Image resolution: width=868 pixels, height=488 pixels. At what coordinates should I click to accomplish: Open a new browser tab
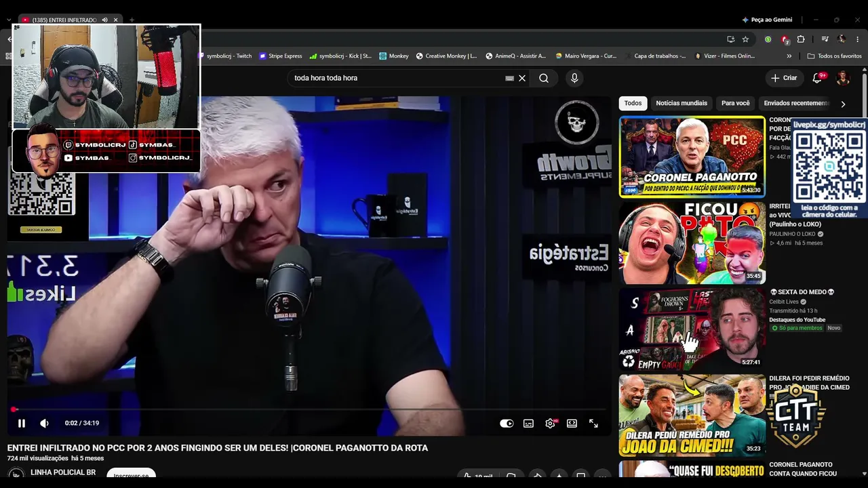pos(132,20)
